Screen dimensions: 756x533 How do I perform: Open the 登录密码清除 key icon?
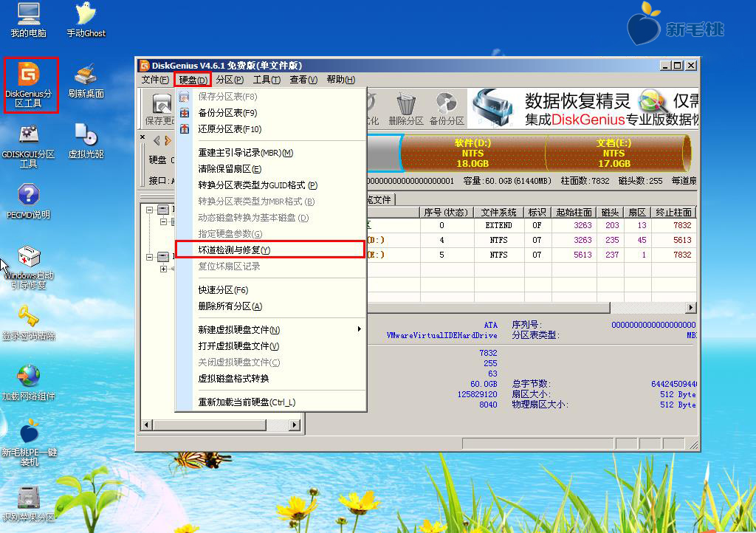pos(29,323)
